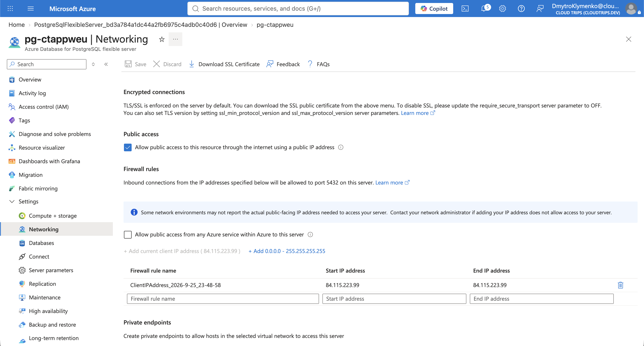This screenshot has width=644, height=346.
Task: Show the portal hamburger menu
Action: pos(30,9)
